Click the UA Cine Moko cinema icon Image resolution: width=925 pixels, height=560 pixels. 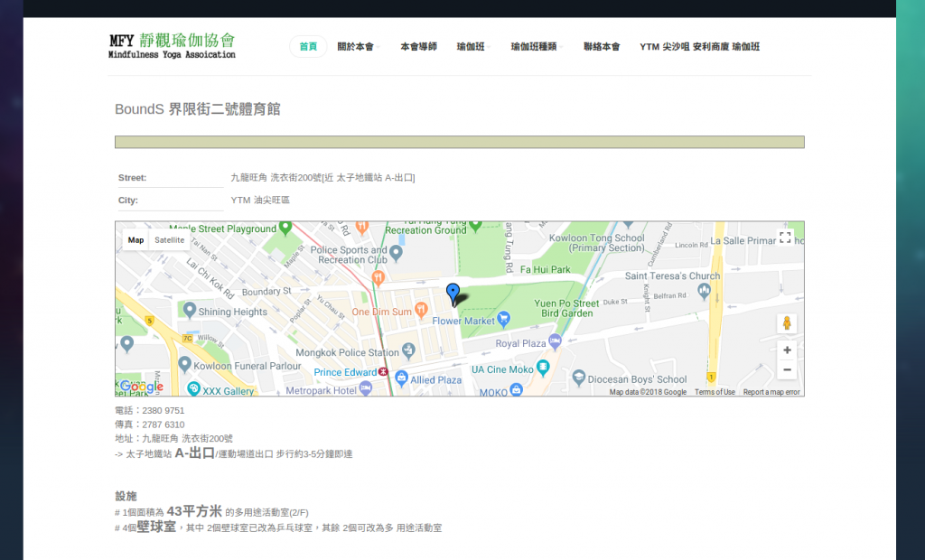pos(543,368)
